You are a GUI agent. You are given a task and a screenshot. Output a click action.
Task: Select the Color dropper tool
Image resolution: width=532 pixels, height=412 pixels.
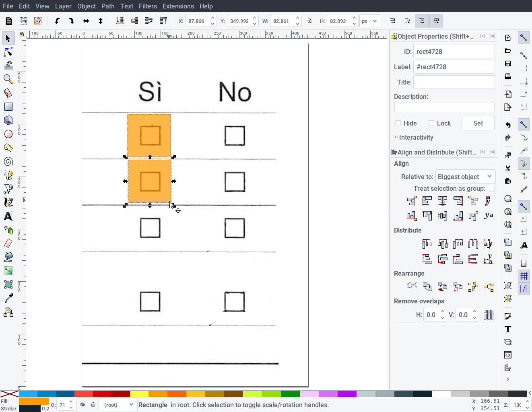[x=8, y=298]
